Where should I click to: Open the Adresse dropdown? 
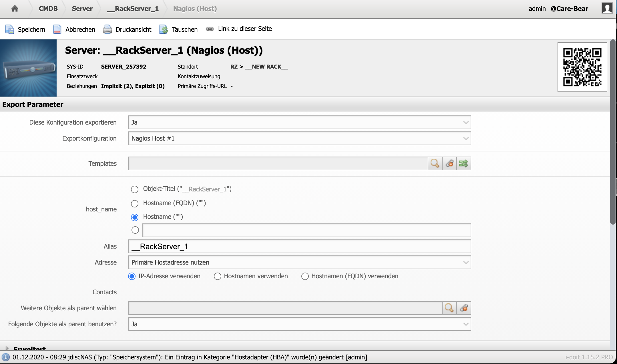pyautogui.click(x=299, y=262)
